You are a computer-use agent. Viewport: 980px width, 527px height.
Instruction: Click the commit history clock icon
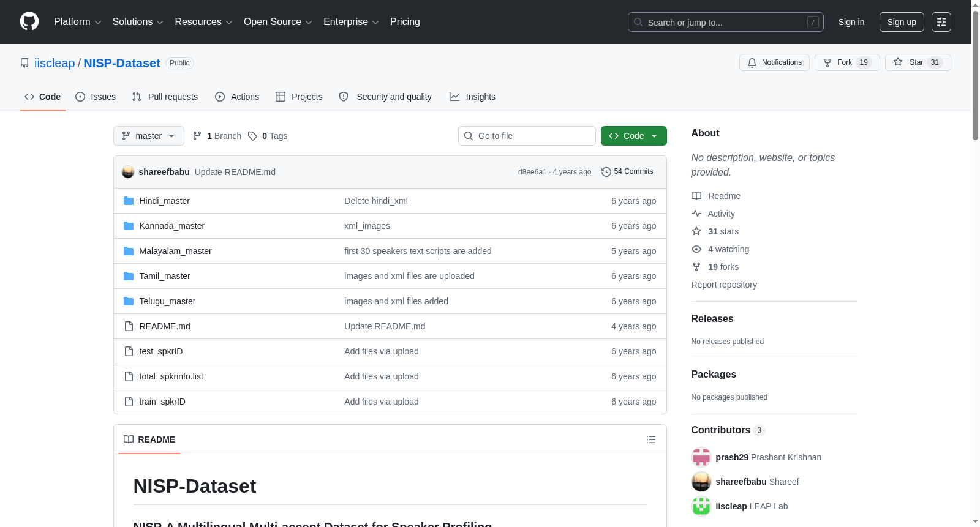click(606, 172)
